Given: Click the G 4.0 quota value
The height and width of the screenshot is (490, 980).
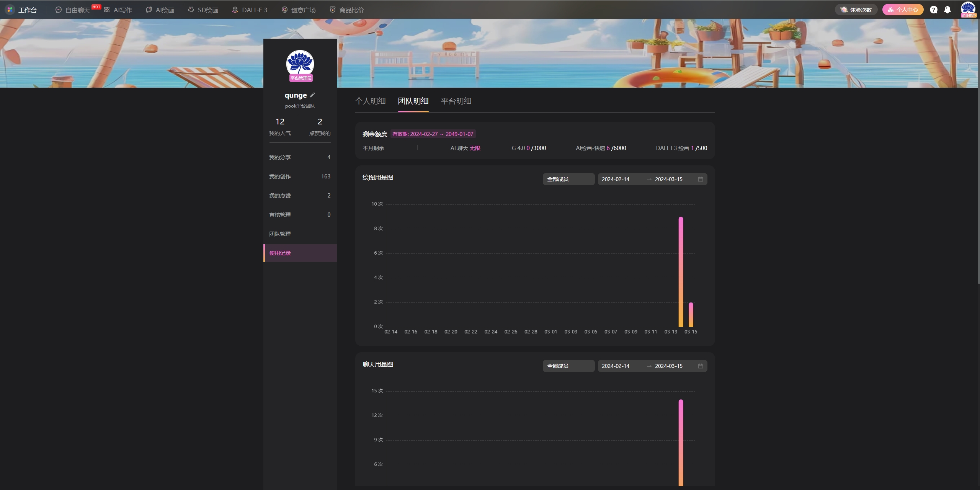Looking at the screenshot, I should (x=536, y=148).
